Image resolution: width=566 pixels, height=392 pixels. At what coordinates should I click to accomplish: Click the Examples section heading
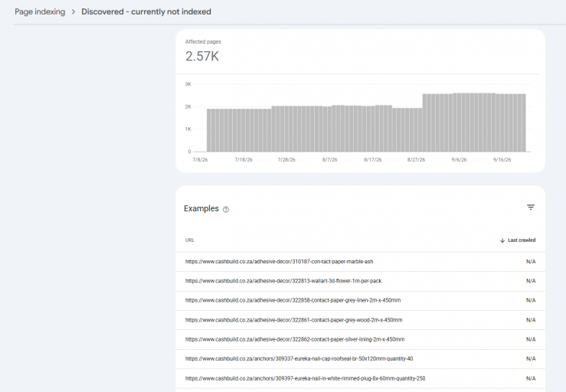point(201,209)
